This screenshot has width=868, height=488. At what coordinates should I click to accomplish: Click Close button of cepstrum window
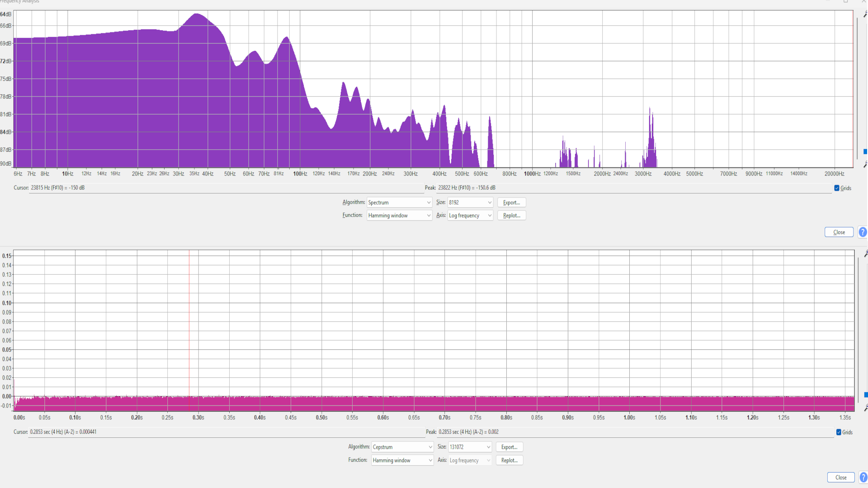[840, 477]
